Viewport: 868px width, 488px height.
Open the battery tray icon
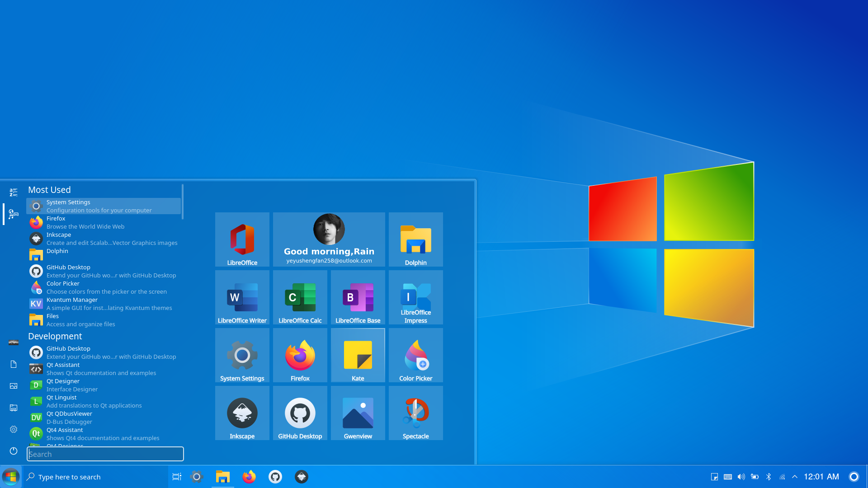click(x=755, y=477)
